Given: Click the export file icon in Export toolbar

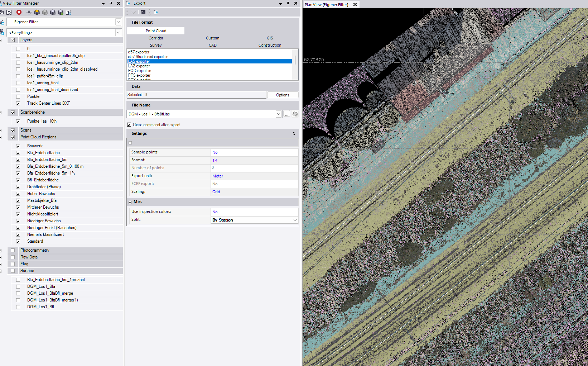Looking at the screenshot, I should click(156, 12).
